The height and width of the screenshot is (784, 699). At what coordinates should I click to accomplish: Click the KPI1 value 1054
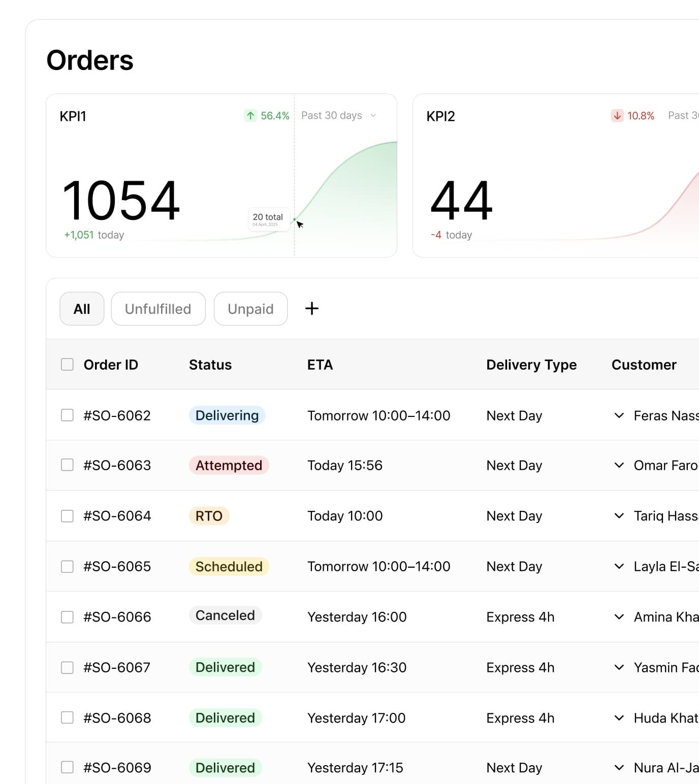coord(121,201)
